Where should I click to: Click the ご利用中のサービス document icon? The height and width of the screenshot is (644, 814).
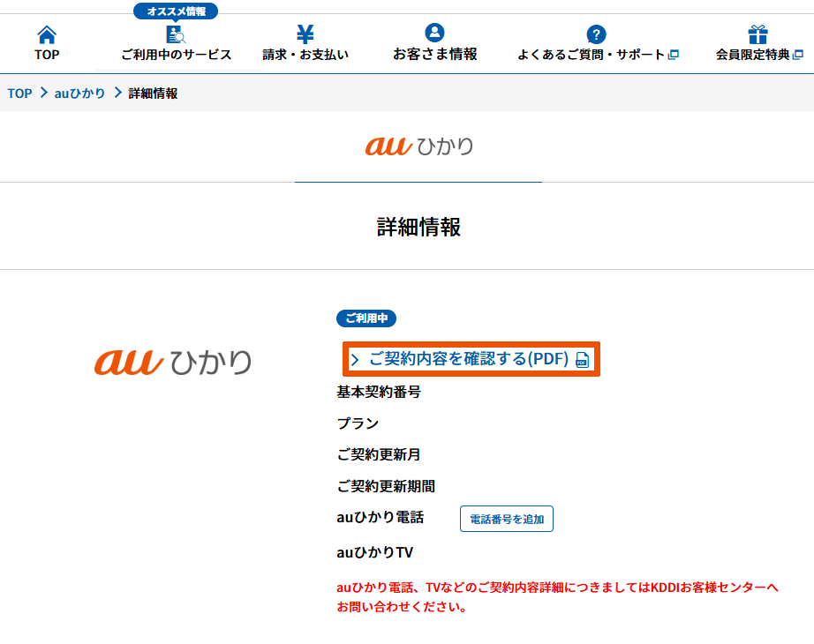pyautogui.click(x=176, y=34)
